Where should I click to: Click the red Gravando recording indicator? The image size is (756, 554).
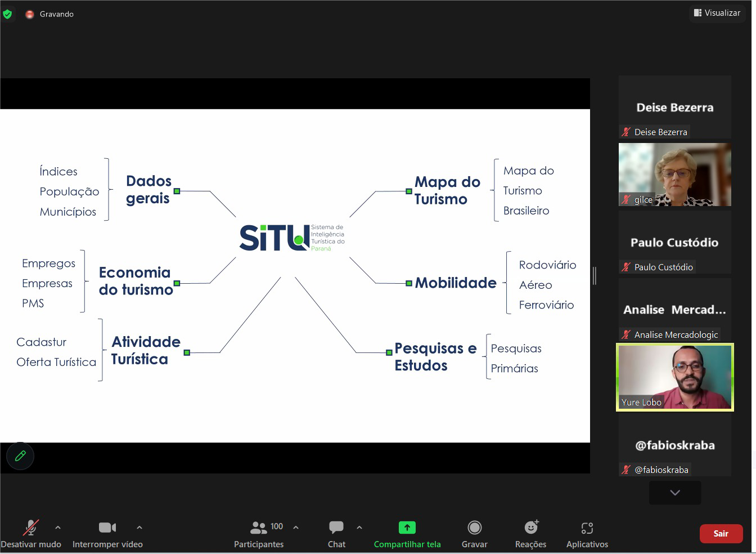pos(30,14)
